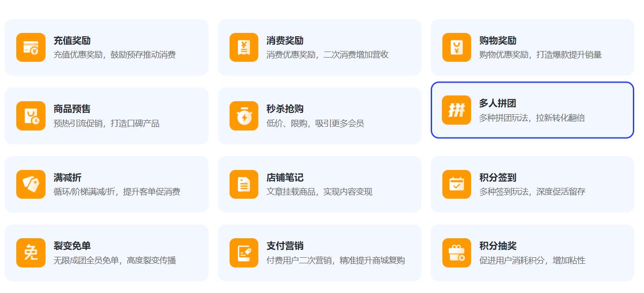644x293 pixels.
Task: Click the 充值奖励 wallet icon
Action: point(31,47)
